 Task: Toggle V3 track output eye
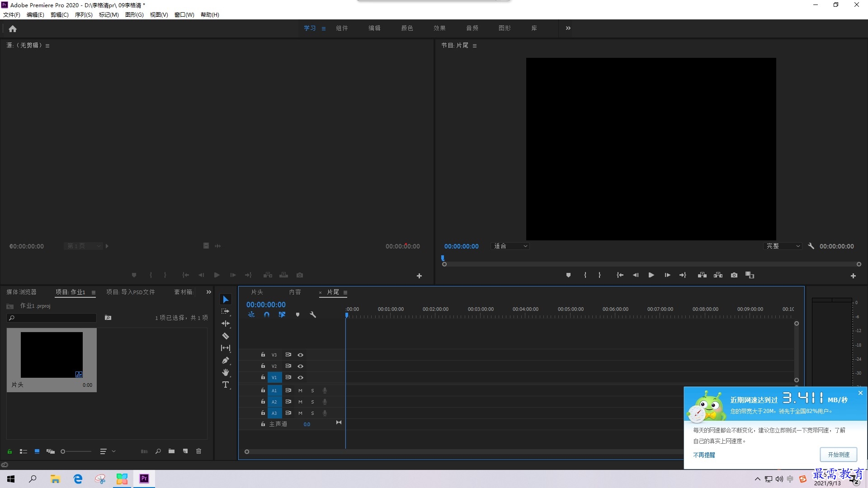click(300, 355)
